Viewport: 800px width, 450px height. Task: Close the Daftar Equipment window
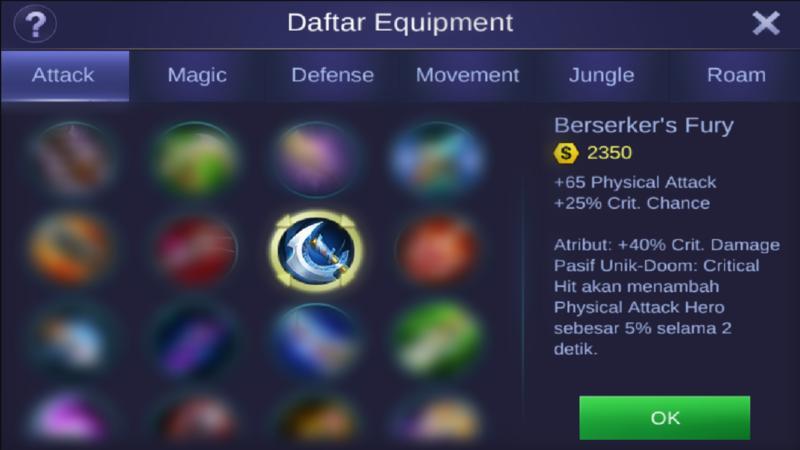click(765, 23)
